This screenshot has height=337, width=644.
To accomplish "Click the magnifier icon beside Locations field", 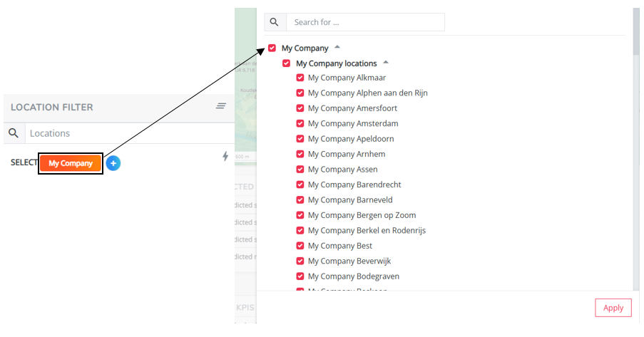I will pyautogui.click(x=14, y=133).
